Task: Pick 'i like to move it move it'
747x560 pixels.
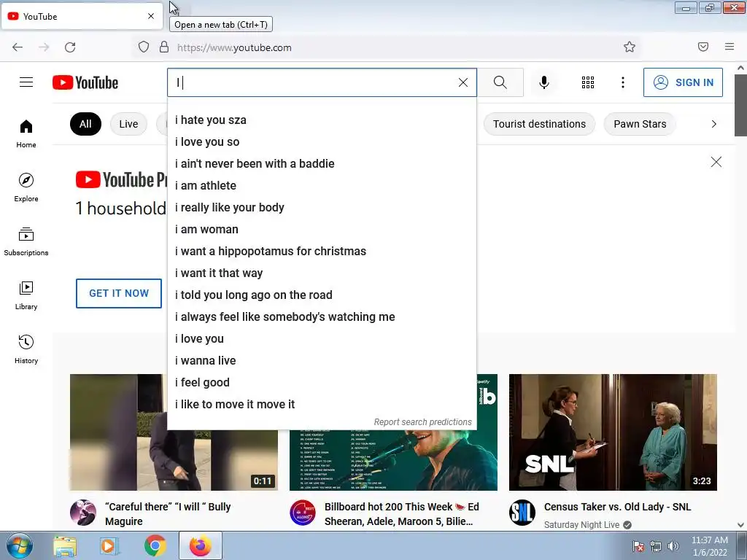Action: click(322, 405)
